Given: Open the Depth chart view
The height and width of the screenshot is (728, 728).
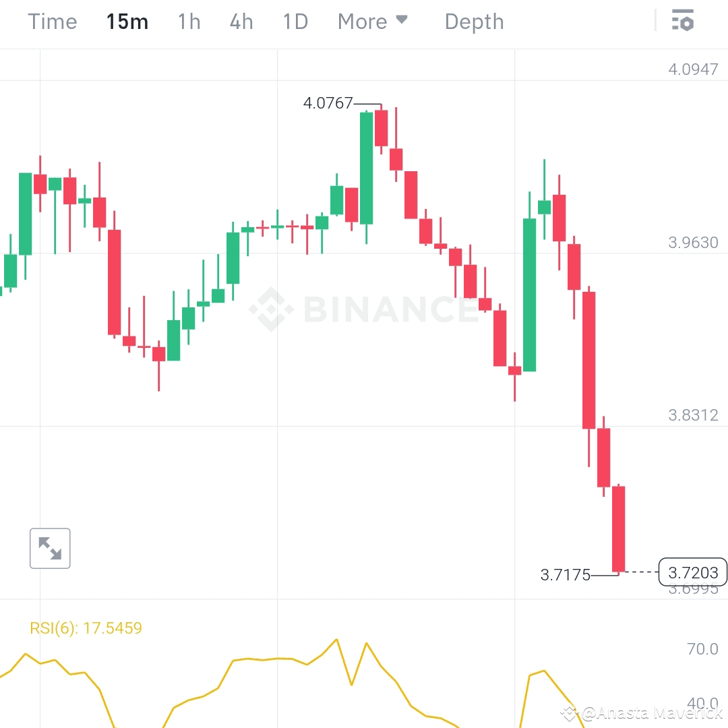Looking at the screenshot, I should 474,21.
